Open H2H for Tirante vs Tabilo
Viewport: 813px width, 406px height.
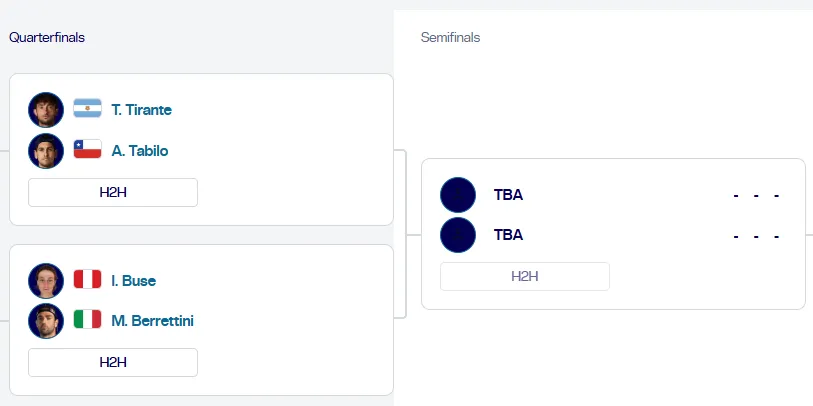pyautogui.click(x=113, y=192)
